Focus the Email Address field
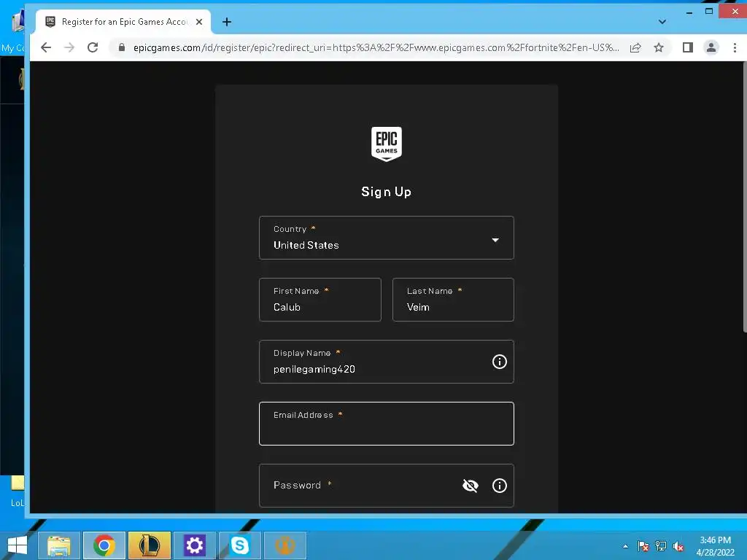 pyautogui.click(x=387, y=424)
